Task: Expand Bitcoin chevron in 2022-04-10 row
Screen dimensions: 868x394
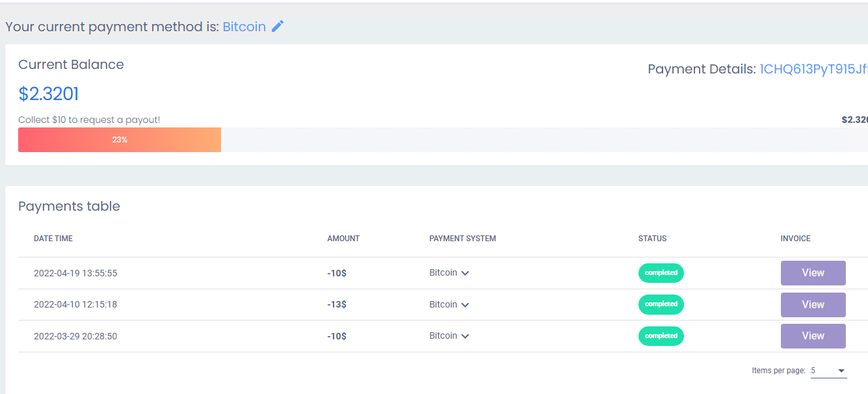Action: pyautogui.click(x=465, y=305)
